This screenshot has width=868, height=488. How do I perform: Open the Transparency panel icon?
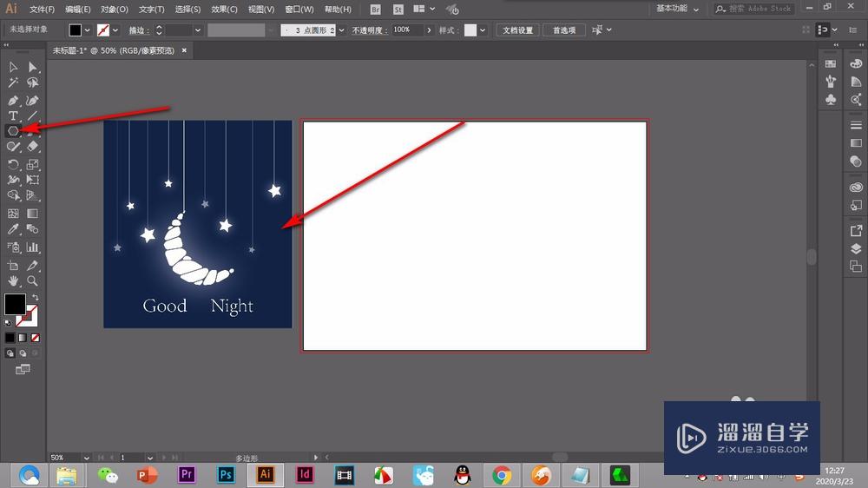tap(856, 162)
